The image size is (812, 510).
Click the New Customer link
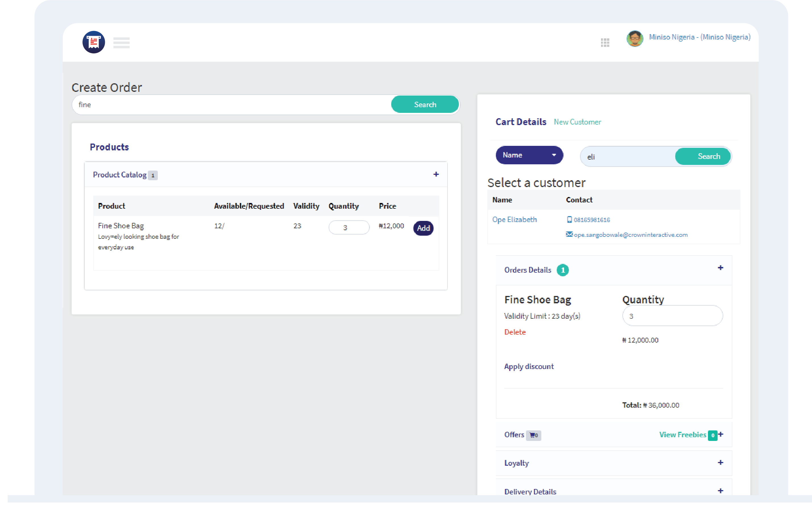pyautogui.click(x=577, y=122)
